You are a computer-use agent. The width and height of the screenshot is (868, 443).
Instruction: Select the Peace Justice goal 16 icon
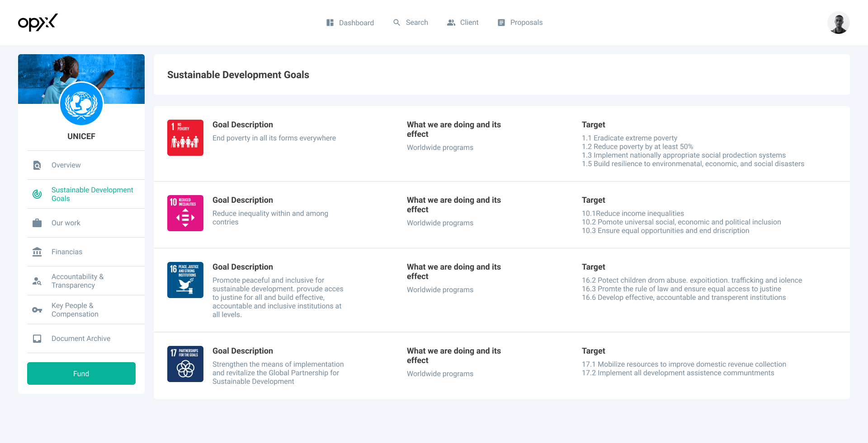point(185,280)
